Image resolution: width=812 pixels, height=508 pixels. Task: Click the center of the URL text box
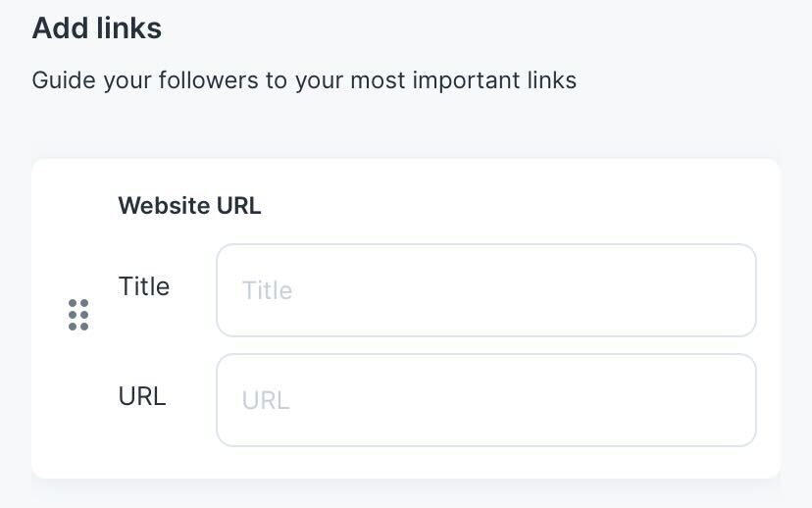point(485,400)
